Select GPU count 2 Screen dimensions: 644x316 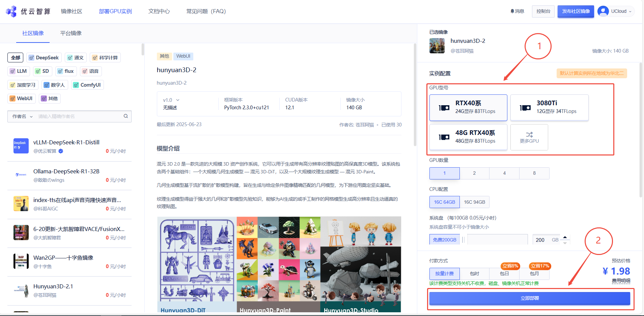click(474, 173)
